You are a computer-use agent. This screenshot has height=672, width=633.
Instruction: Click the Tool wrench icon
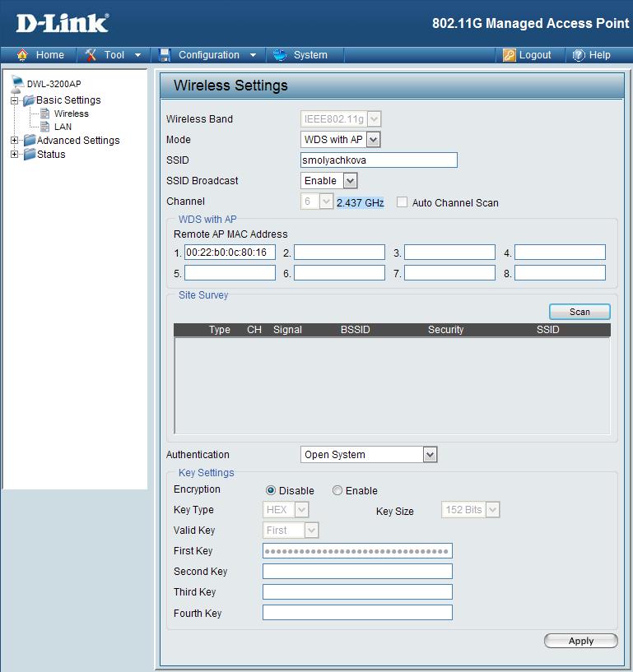(91, 55)
